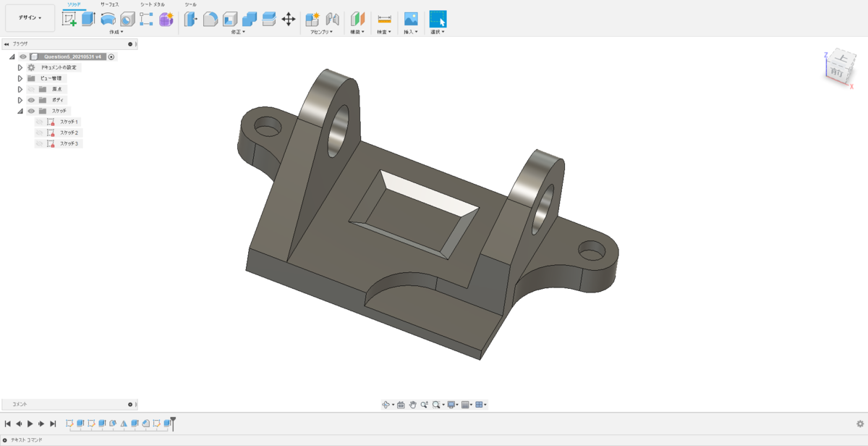This screenshot has height=446, width=868.
Task: Select the Extrude tool
Action: [88, 20]
